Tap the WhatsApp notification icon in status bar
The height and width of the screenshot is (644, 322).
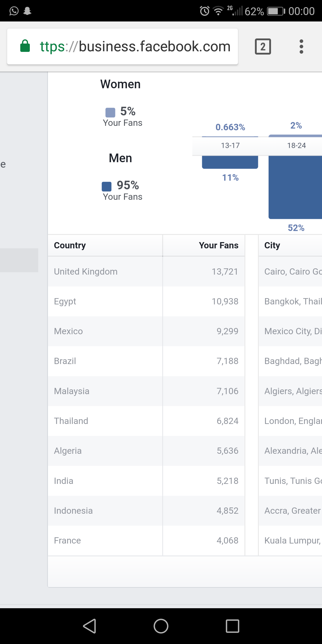(14, 11)
